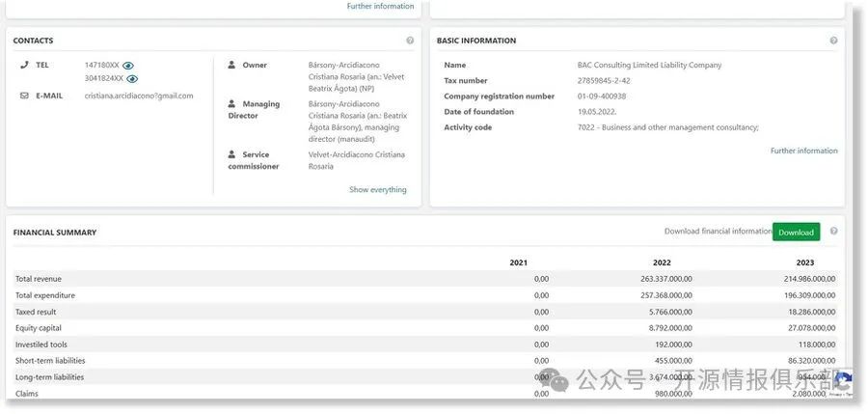Click the Download financial information label
The height and width of the screenshot is (414, 868).
pyautogui.click(x=718, y=231)
